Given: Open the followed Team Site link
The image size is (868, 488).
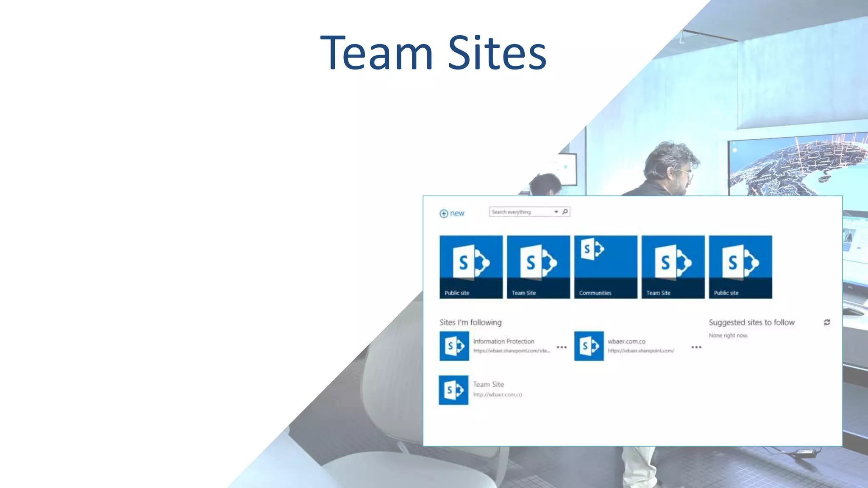Looking at the screenshot, I should tap(488, 385).
